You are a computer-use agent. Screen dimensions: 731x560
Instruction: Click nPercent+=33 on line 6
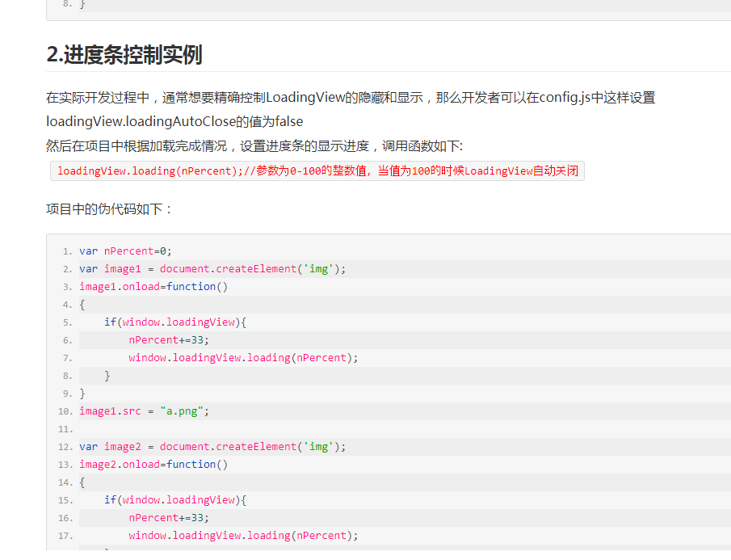(x=169, y=340)
